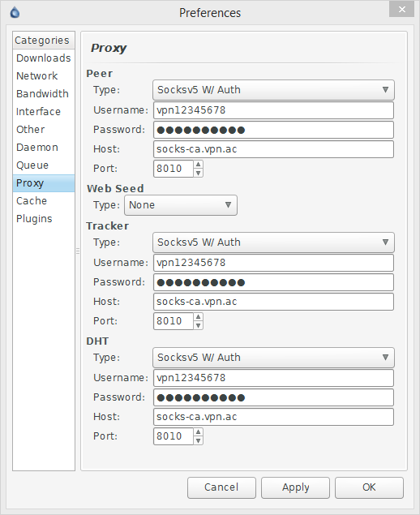Increase the Peer port with up arrow

[198, 164]
